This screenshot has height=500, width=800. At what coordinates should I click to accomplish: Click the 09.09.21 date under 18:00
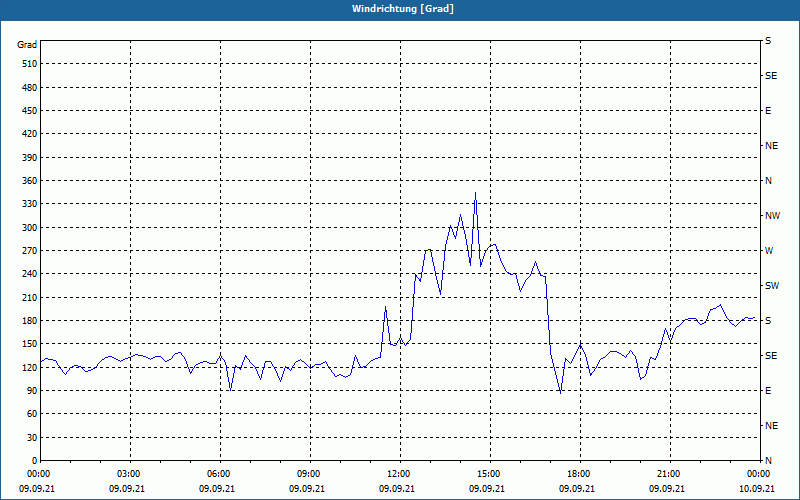pyautogui.click(x=577, y=489)
